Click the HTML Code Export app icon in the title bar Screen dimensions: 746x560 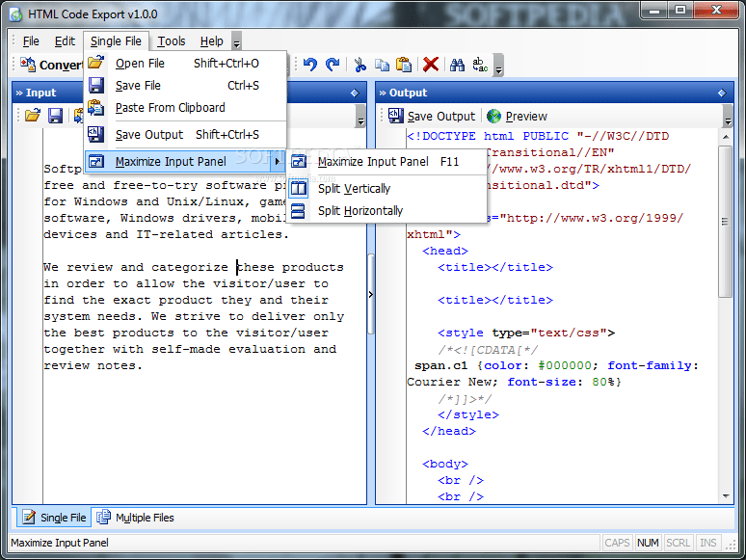point(16,14)
